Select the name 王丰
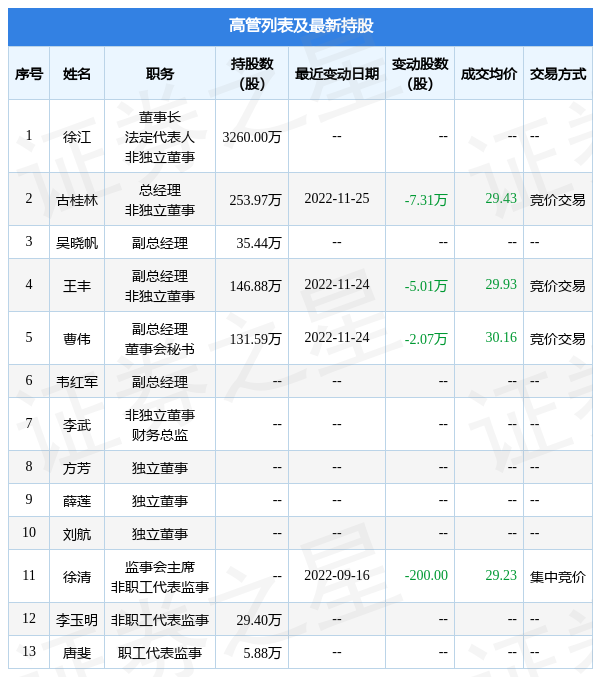The height and width of the screenshot is (677, 593). coord(77,286)
